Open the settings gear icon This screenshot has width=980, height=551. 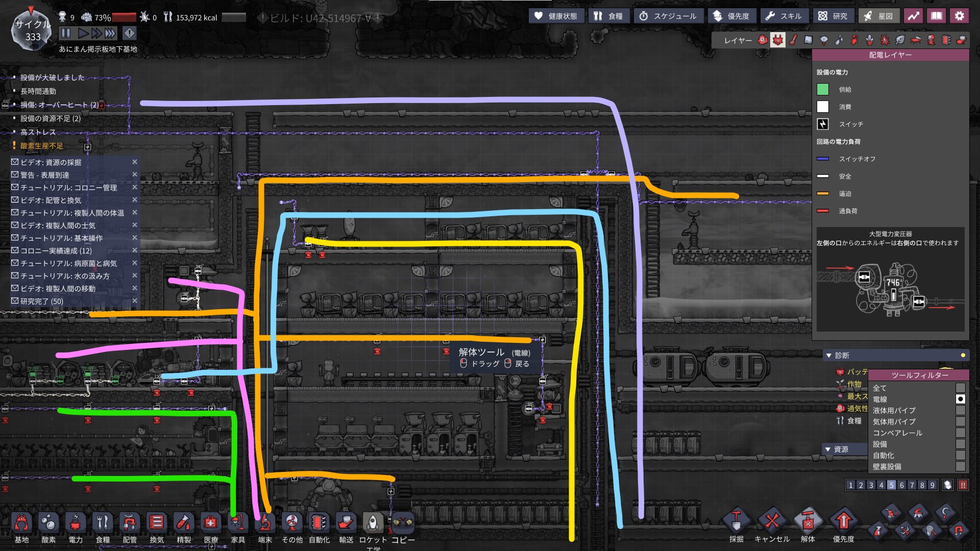(x=959, y=16)
